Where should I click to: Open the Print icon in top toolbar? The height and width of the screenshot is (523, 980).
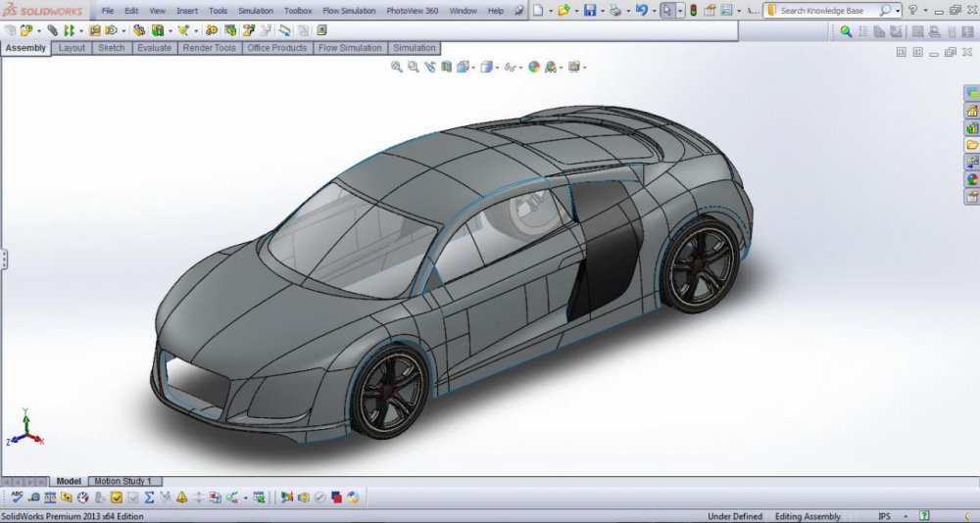(614, 11)
